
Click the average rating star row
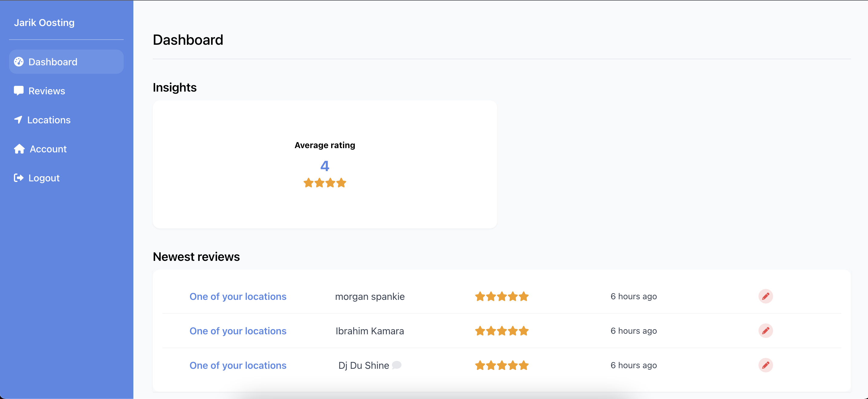(325, 183)
